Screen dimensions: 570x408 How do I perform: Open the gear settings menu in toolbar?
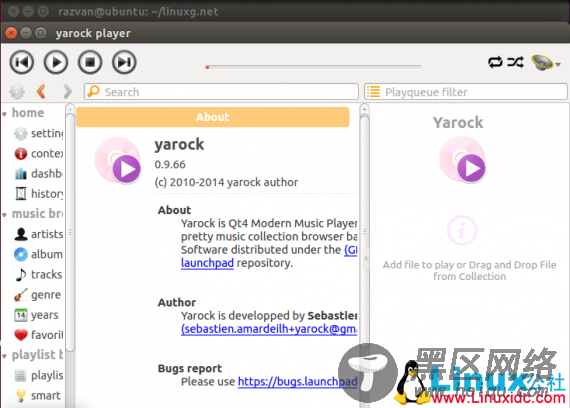17,92
